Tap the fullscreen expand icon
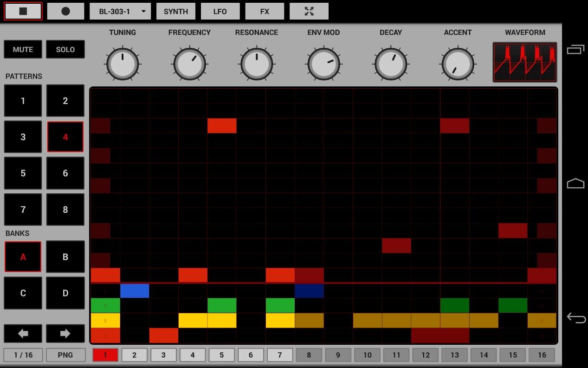Screen dimensions: 588x368 click(x=309, y=12)
